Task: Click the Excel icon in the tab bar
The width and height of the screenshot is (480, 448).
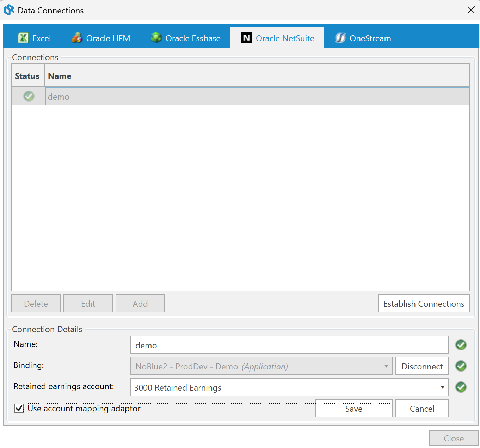Action: (x=23, y=38)
